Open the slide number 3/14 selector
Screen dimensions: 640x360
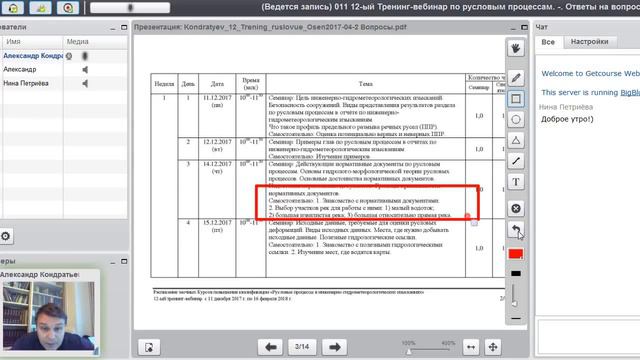pos(302,347)
